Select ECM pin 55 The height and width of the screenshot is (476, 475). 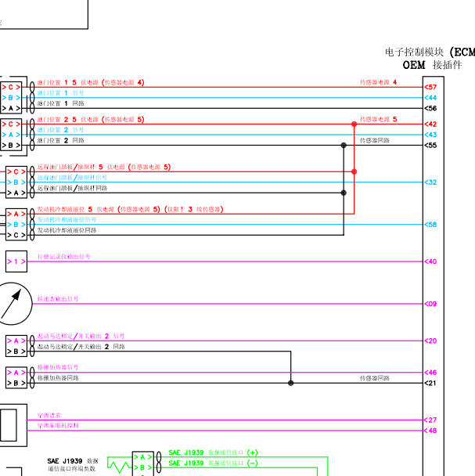pyautogui.click(x=430, y=146)
